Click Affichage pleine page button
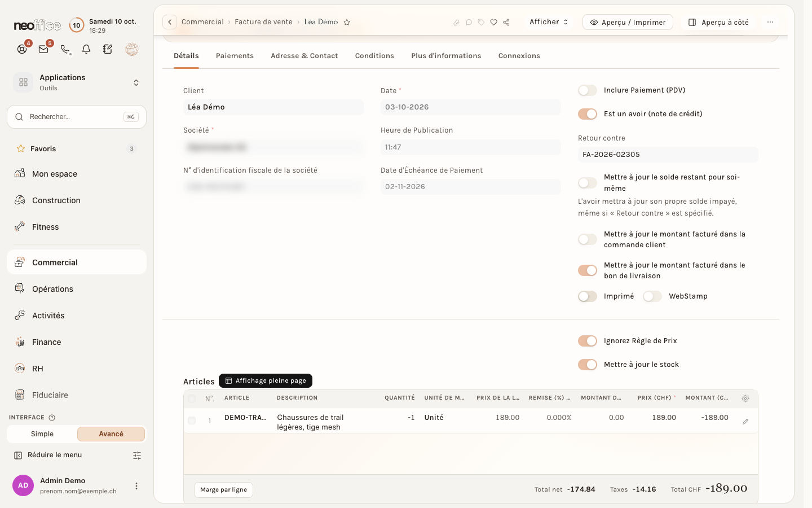Viewport: 812px width, 508px height. [266, 381]
